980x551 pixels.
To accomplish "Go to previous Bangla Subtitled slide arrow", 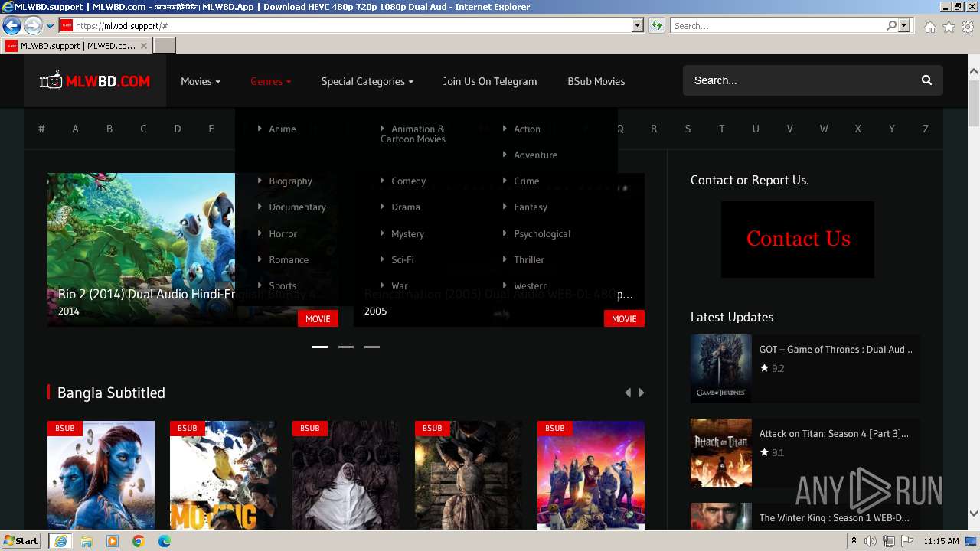I will coord(628,393).
